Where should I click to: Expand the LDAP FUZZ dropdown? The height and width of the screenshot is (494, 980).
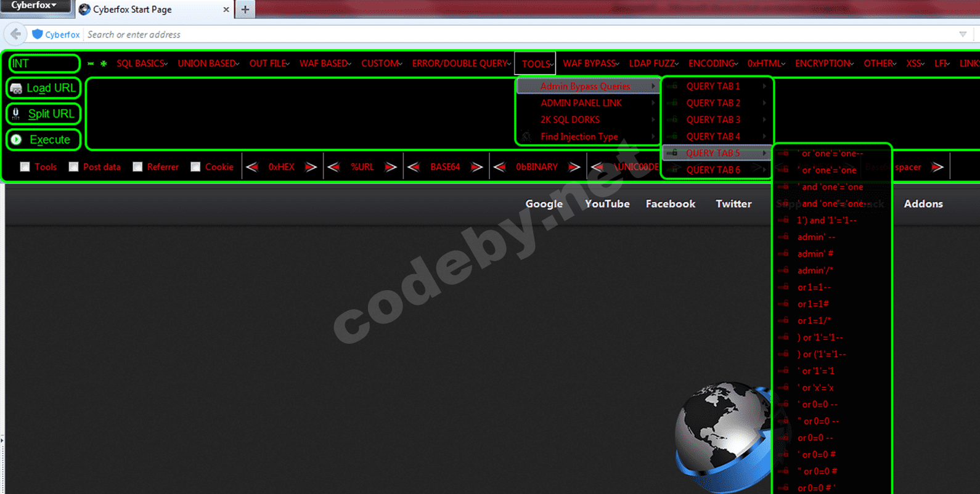pos(654,63)
